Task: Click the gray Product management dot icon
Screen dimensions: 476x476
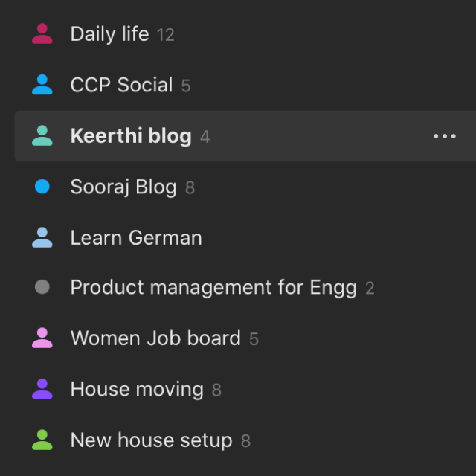Action: (42, 287)
